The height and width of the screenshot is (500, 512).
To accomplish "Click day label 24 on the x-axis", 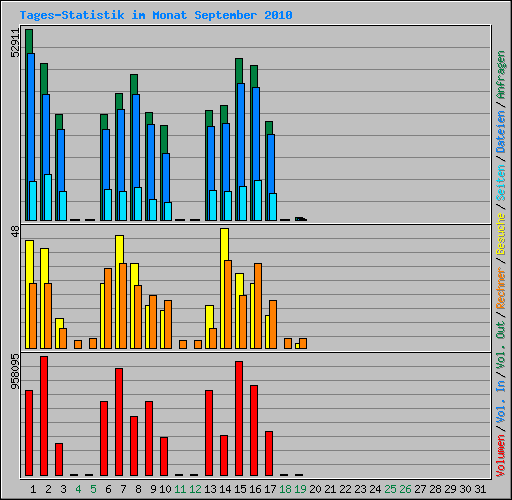I will click(375, 489).
